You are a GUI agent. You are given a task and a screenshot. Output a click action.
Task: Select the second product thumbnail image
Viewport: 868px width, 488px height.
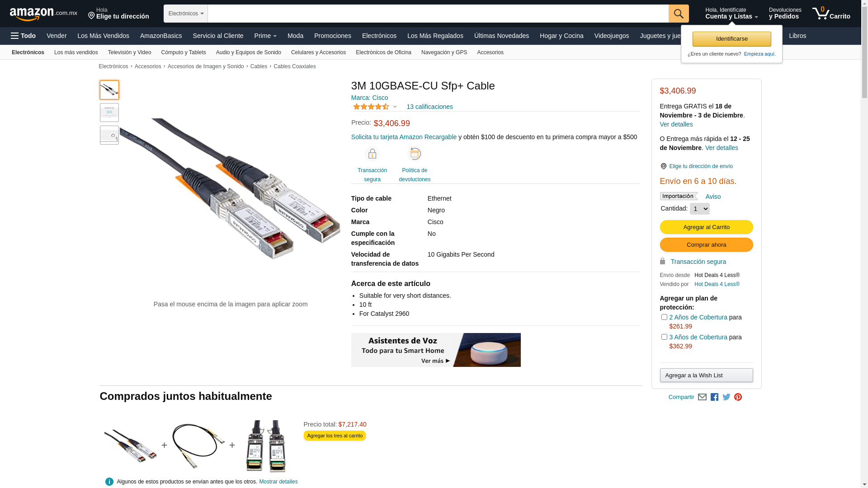(109, 113)
